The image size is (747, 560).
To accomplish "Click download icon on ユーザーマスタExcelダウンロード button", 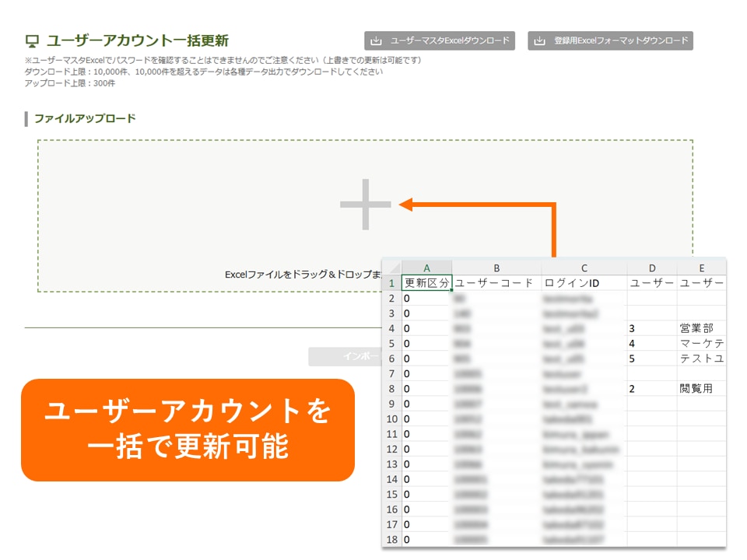I will point(377,41).
